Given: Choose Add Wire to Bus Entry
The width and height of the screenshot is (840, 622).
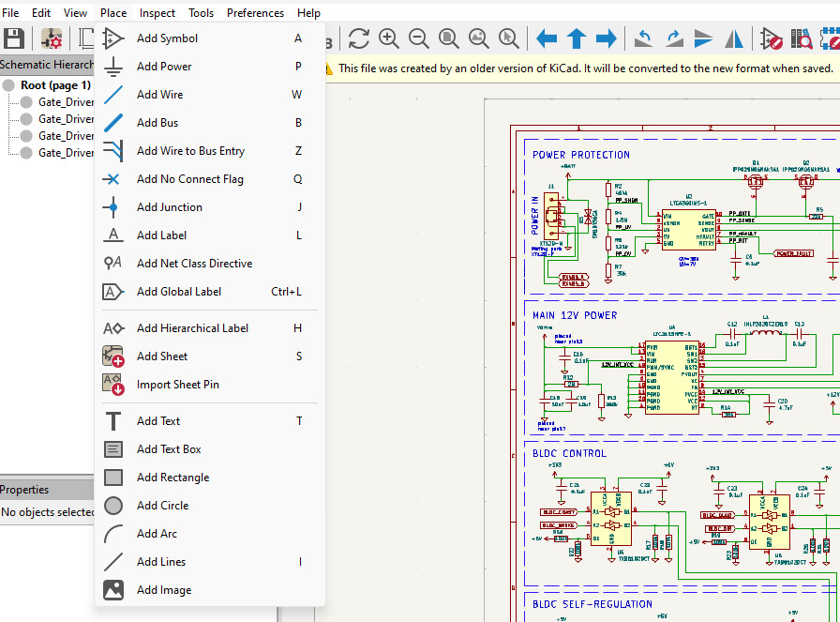Looking at the screenshot, I should pyautogui.click(x=210, y=151).
